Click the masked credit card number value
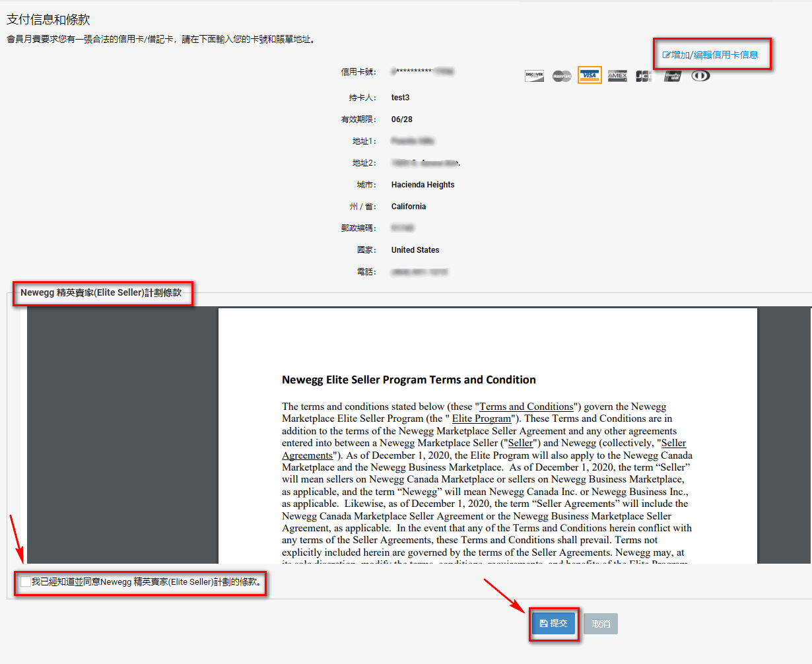The width and height of the screenshot is (812, 664). coord(423,71)
